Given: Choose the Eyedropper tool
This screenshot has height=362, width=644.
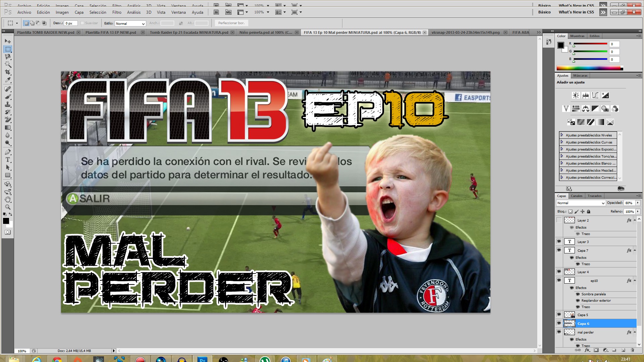Looking at the screenshot, I should tap(8, 80).
